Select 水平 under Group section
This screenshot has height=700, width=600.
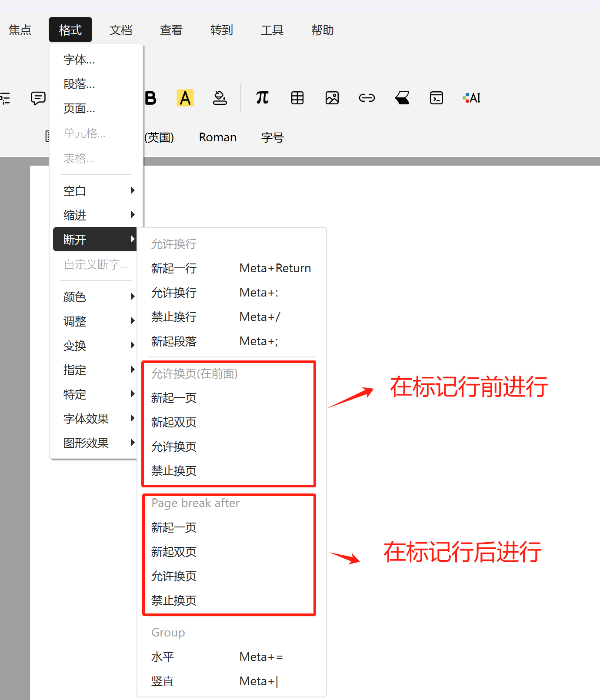click(x=163, y=657)
